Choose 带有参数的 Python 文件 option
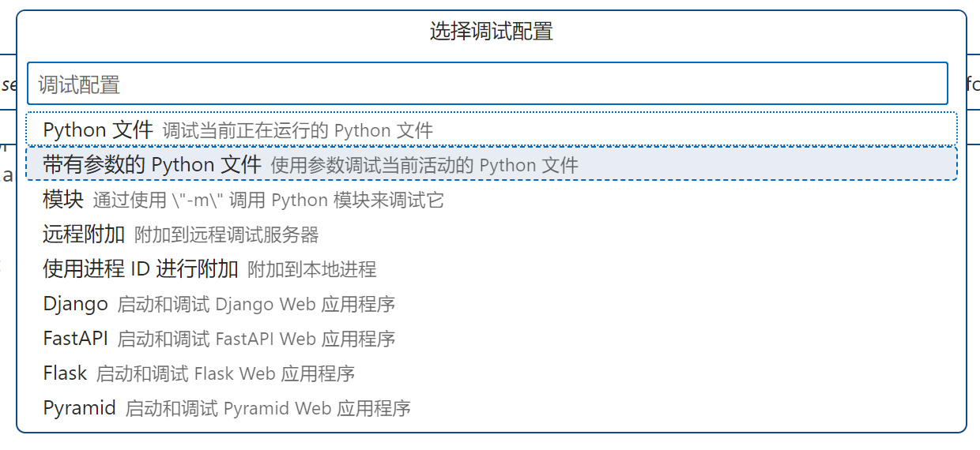The width and height of the screenshot is (980, 450). pyautogui.click(x=152, y=164)
